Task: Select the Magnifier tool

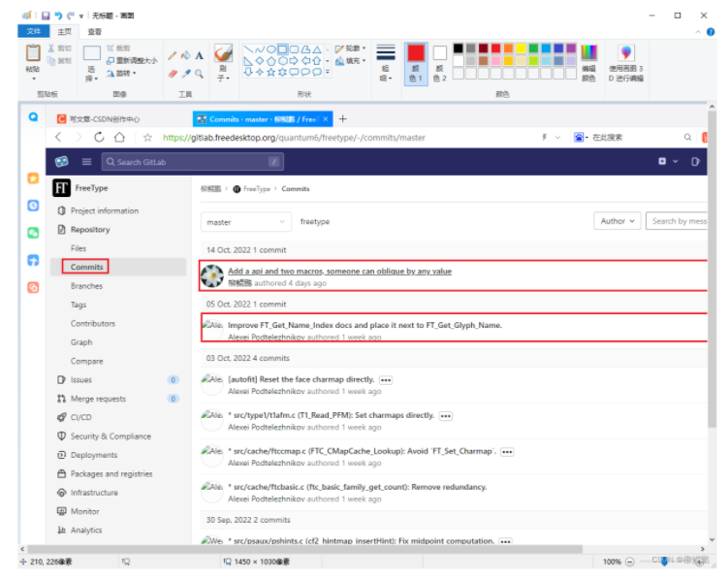Action: point(199,74)
